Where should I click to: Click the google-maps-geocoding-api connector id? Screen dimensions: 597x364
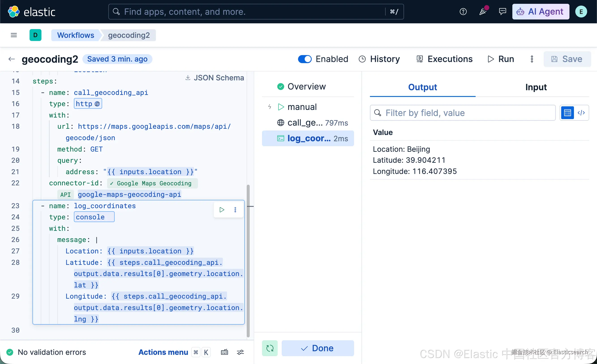pos(129,195)
